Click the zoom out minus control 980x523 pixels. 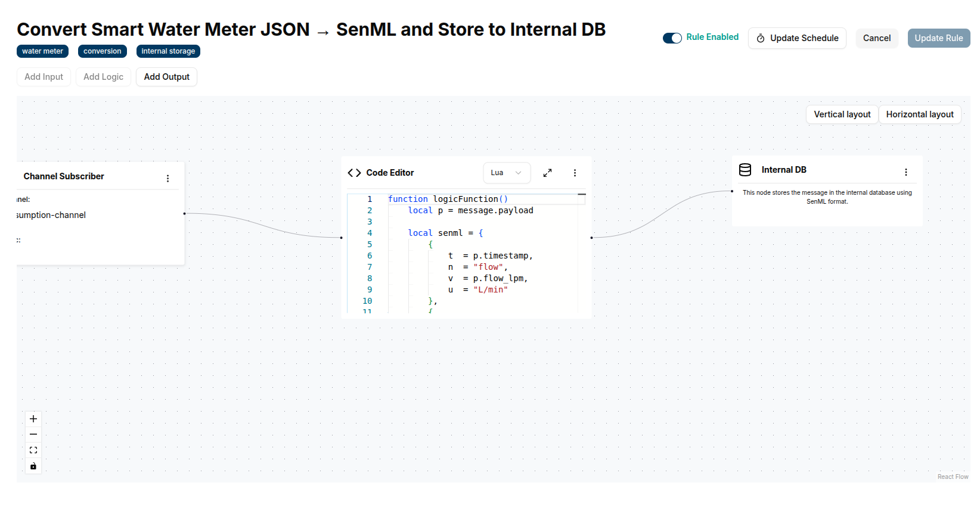tap(33, 434)
